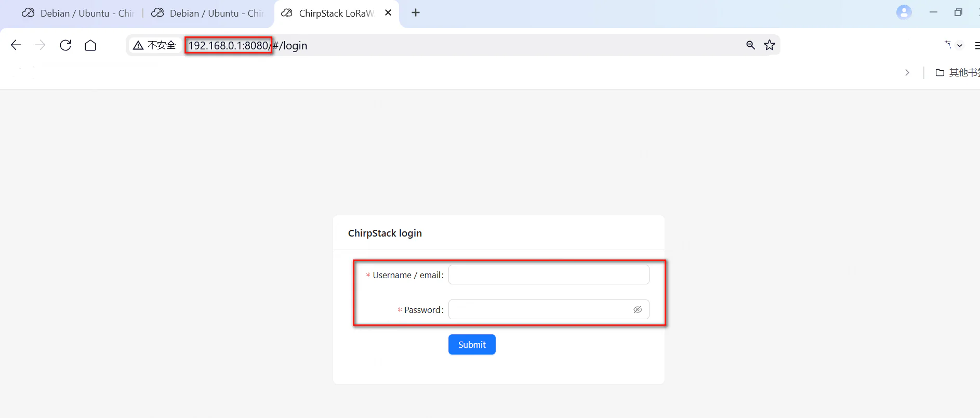Switch to the second Debian / Ubuntu tab
Image resolution: width=980 pixels, height=418 pixels.
coord(208,13)
